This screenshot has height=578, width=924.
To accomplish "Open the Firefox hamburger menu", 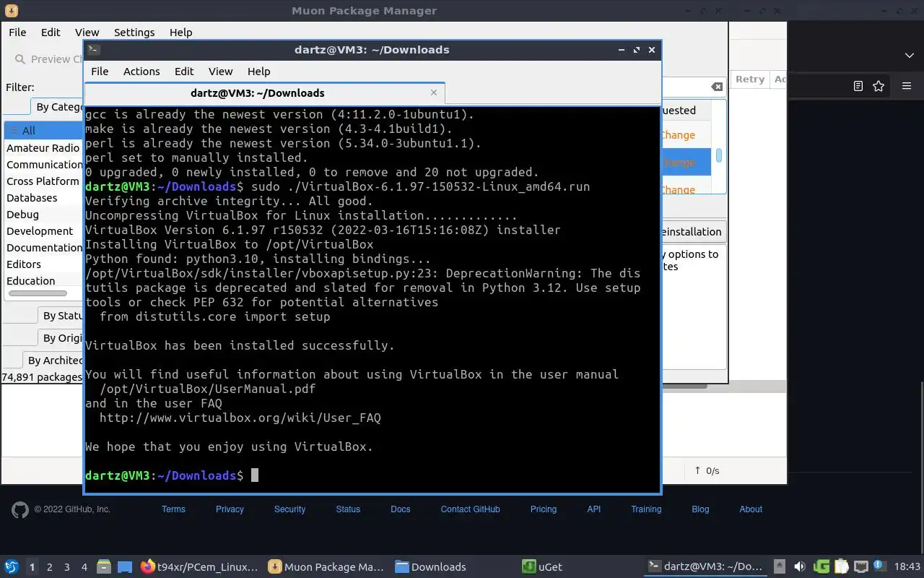I will coord(907,86).
